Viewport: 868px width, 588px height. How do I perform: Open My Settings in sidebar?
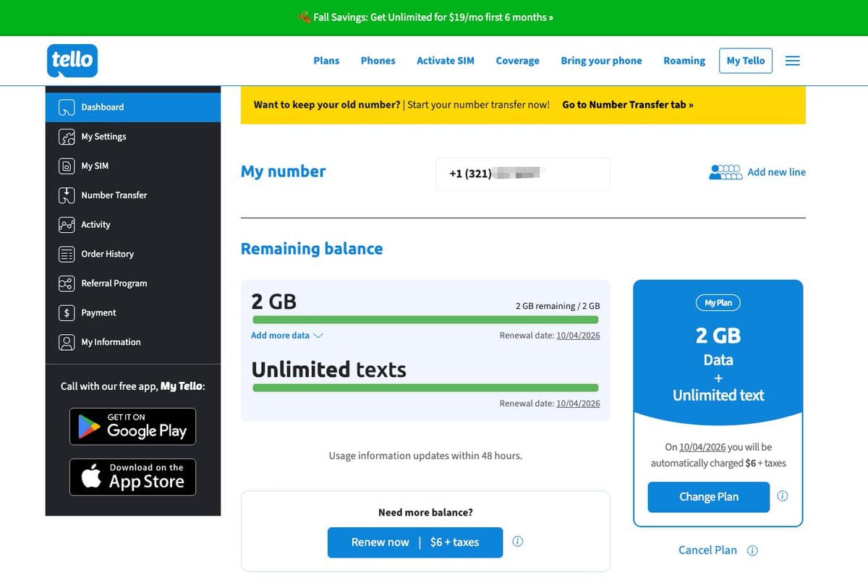133,137
